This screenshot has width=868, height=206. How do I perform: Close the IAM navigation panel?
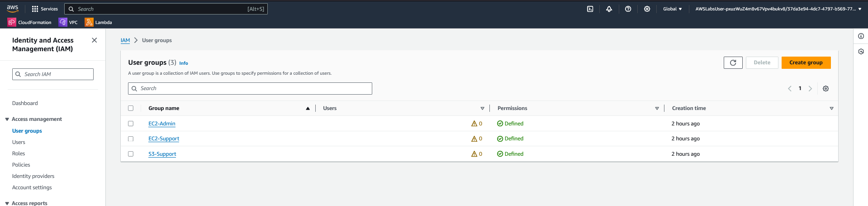click(x=94, y=40)
